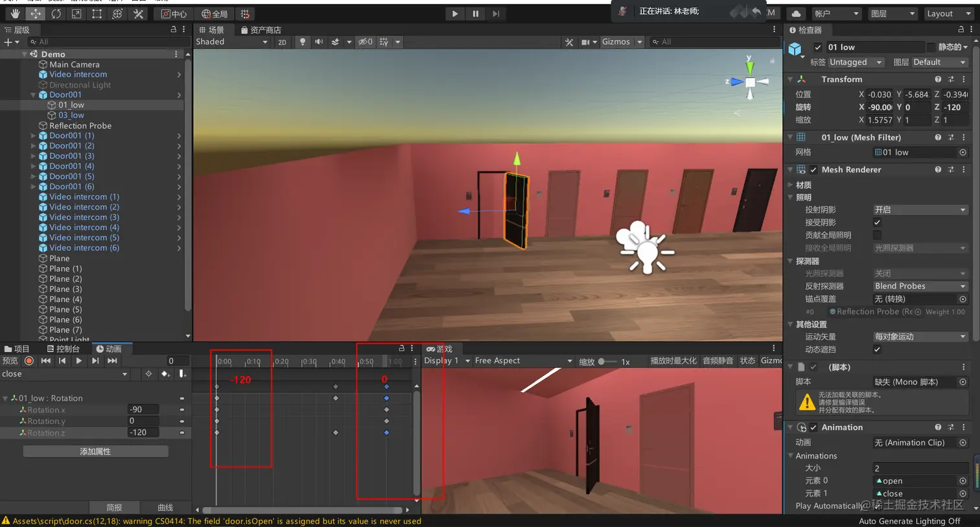Click the object picker circle for the 网格 field
980x527 pixels.
click(962, 152)
